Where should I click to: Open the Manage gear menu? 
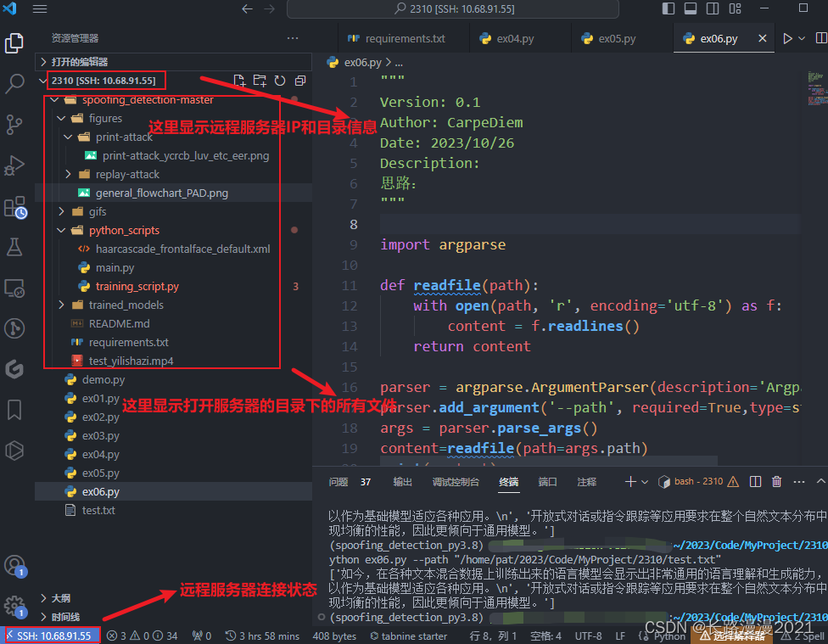(x=14, y=606)
